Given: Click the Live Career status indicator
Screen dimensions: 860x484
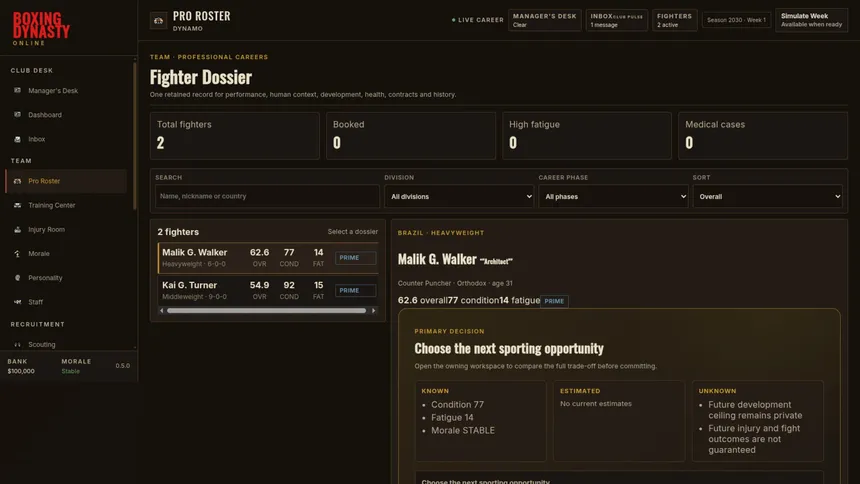Looking at the screenshot, I should pos(477,20).
